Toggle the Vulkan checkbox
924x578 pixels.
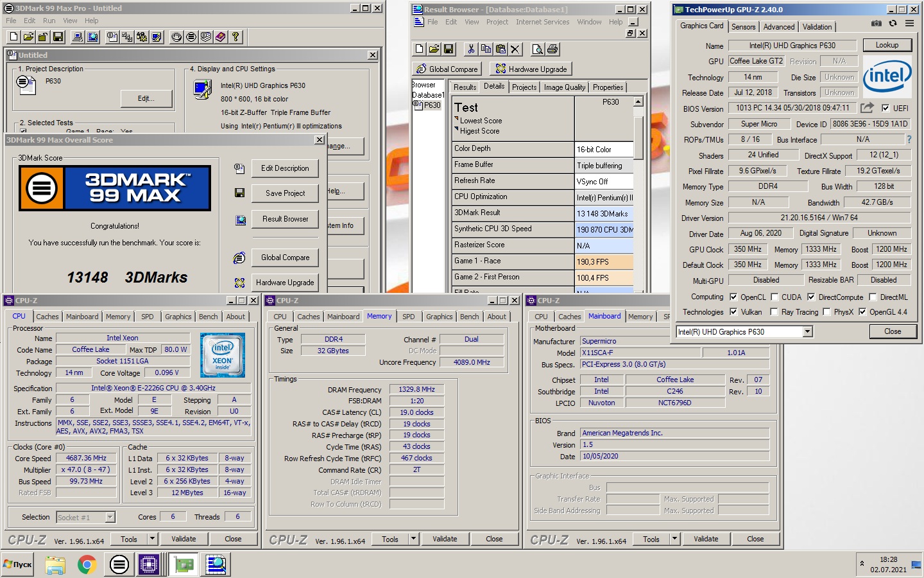733,312
